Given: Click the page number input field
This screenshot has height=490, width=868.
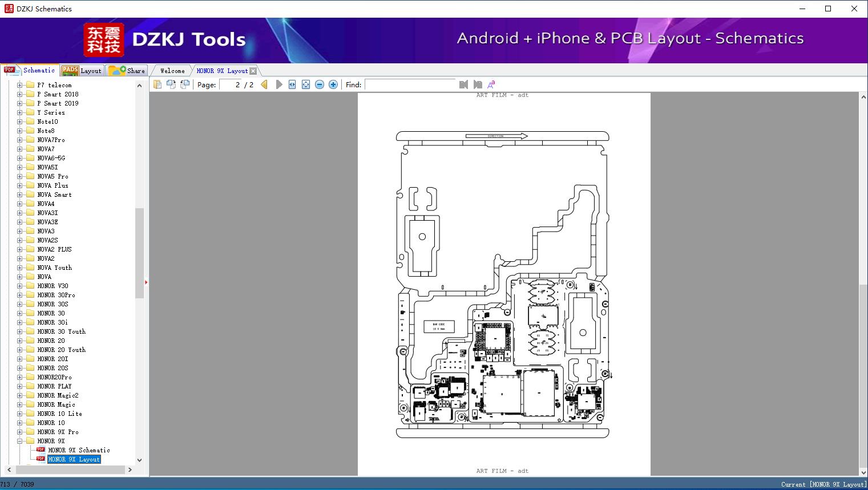Looking at the screenshot, I should tap(231, 84).
